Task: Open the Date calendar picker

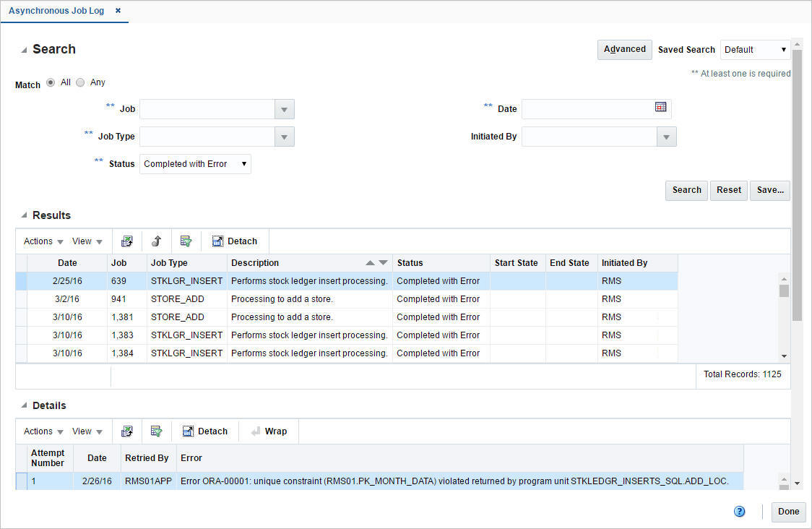Action: (660, 108)
